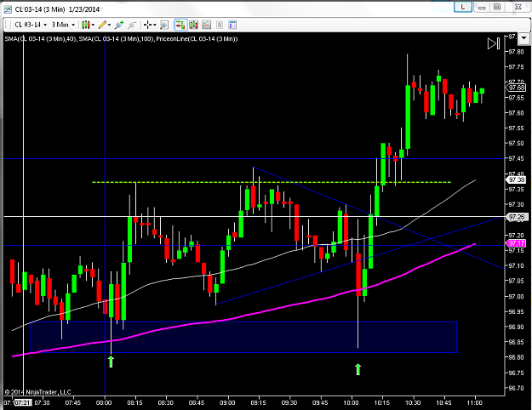Open the chart Properties icon
Screen dimensions: 532x410
(x=232, y=25)
